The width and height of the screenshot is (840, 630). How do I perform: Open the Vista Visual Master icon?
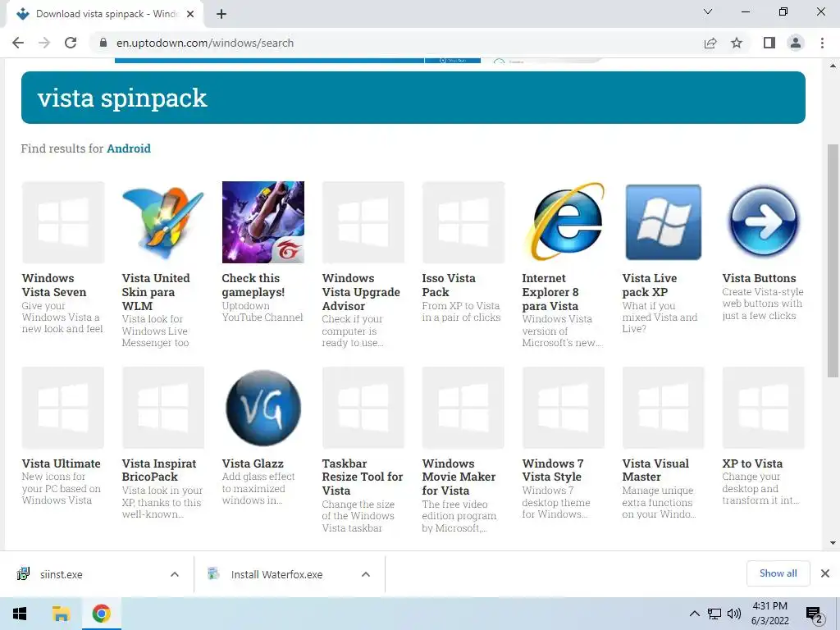pyautogui.click(x=663, y=408)
